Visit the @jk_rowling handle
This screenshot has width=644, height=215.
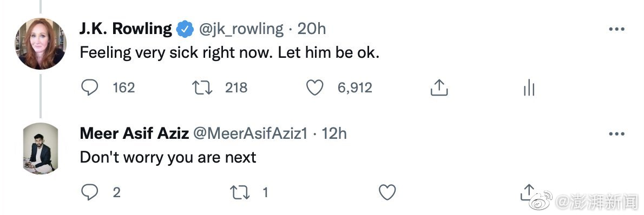pyautogui.click(x=241, y=29)
